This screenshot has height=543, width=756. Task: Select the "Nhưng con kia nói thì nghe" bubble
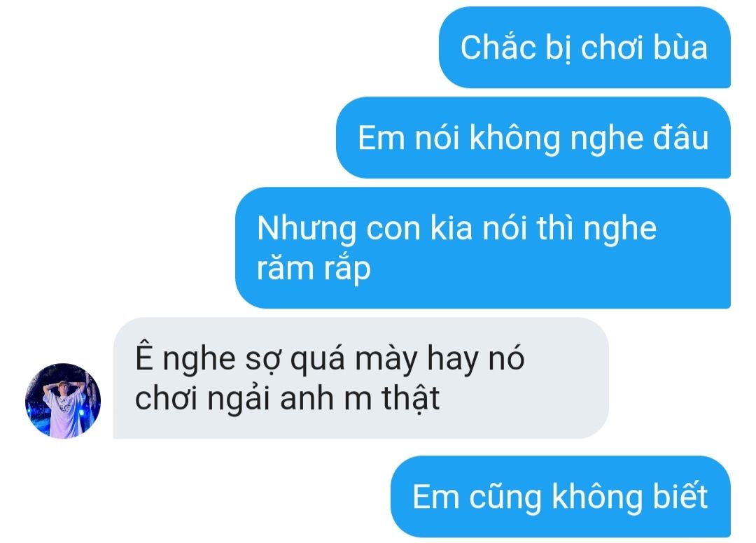[483, 248]
